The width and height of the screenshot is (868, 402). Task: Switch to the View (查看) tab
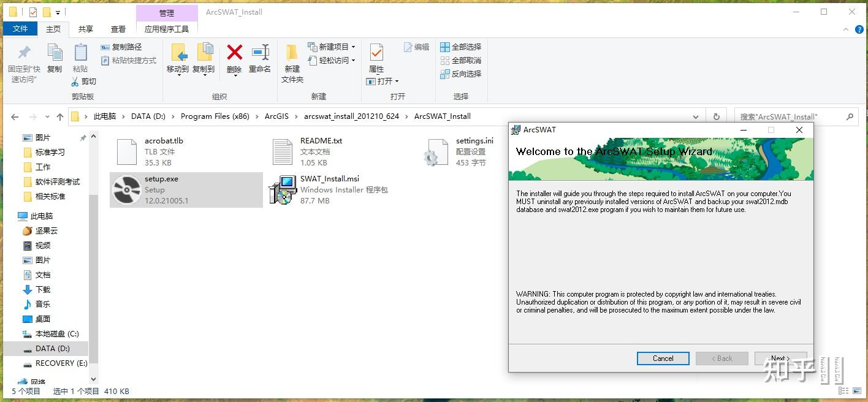118,29
